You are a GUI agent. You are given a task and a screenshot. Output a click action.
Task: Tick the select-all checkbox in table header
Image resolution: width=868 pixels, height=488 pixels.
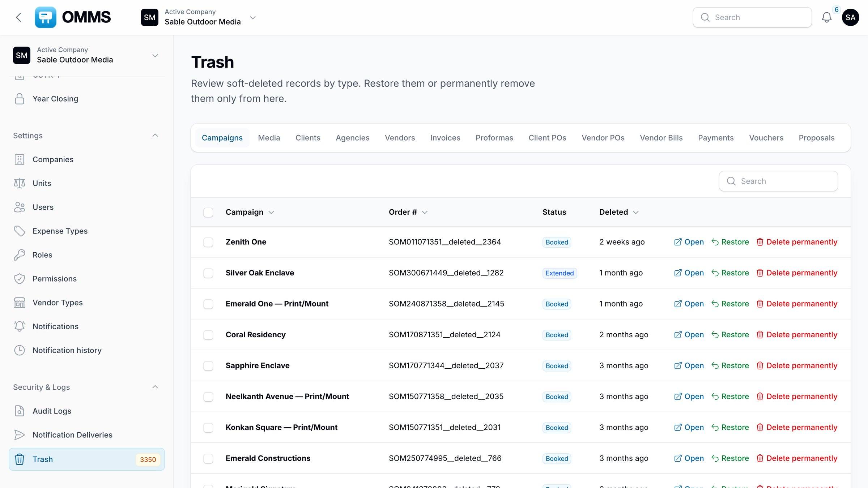click(x=208, y=213)
